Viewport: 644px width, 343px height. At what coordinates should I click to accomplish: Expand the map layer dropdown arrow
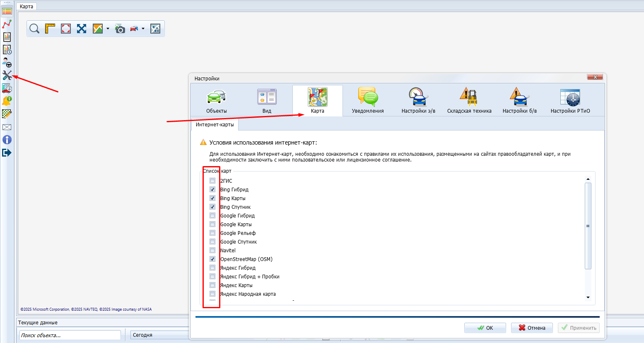point(108,29)
